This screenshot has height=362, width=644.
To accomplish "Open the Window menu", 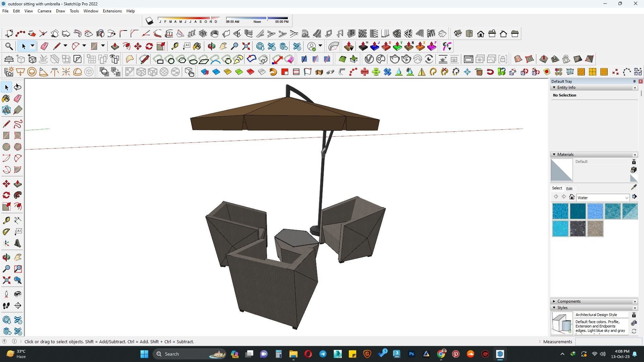I will point(91,11).
